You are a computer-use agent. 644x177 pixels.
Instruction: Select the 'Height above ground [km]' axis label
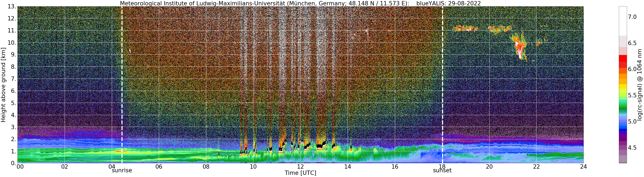pyautogui.click(x=3, y=85)
